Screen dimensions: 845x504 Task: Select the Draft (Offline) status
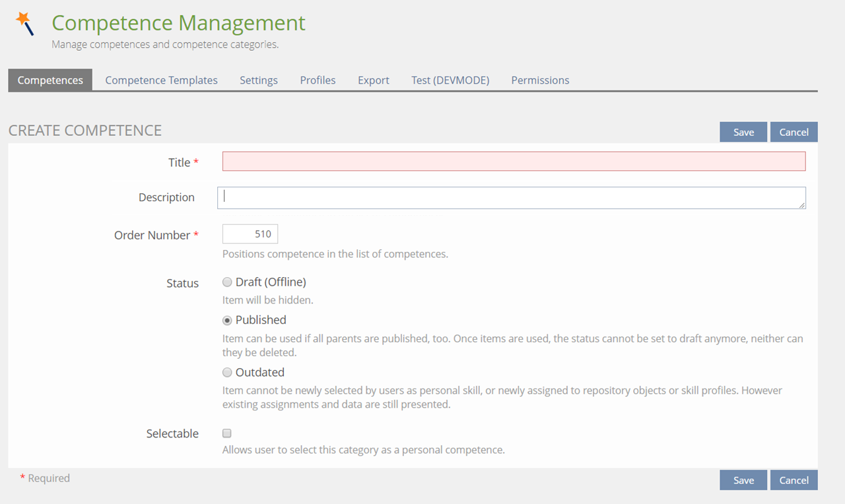pos(227,282)
